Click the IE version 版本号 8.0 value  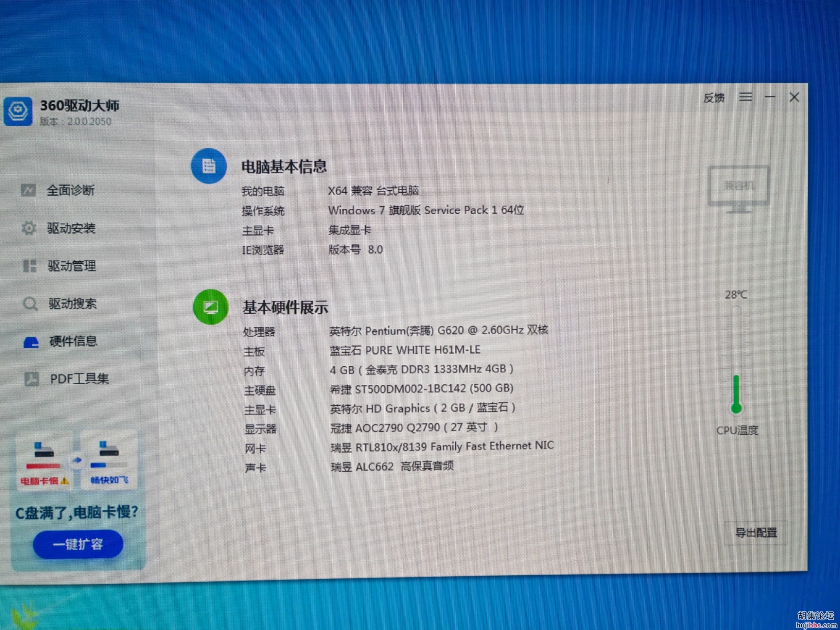355,249
